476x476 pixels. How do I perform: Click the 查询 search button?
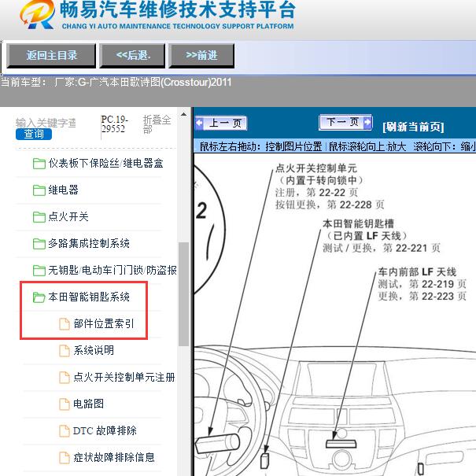pyautogui.click(x=34, y=134)
